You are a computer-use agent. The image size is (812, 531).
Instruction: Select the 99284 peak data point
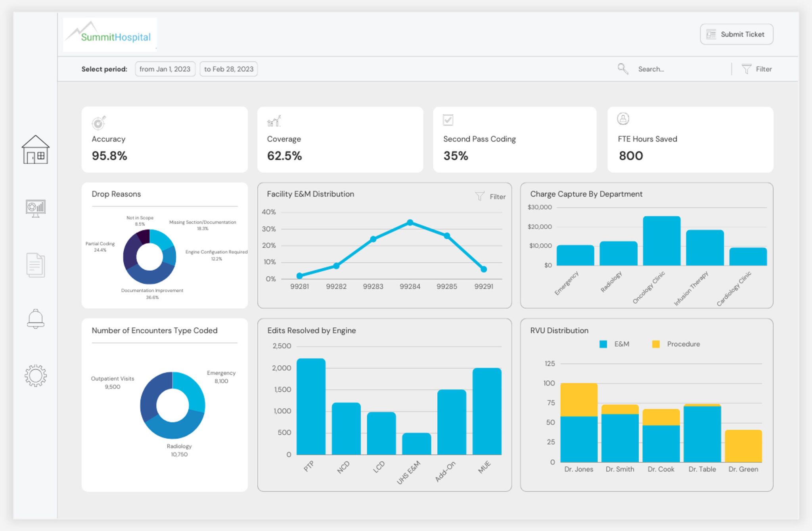click(410, 223)
